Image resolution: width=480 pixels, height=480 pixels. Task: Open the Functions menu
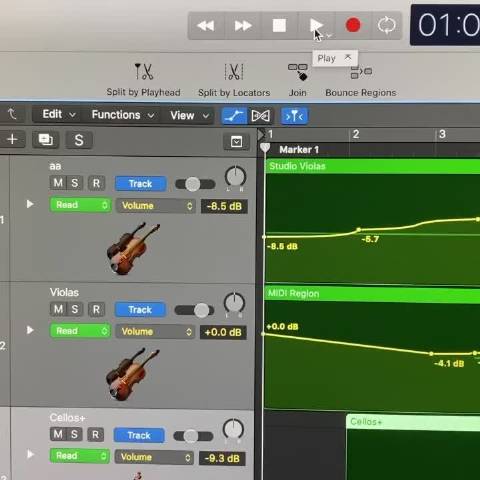click(123, 115)
